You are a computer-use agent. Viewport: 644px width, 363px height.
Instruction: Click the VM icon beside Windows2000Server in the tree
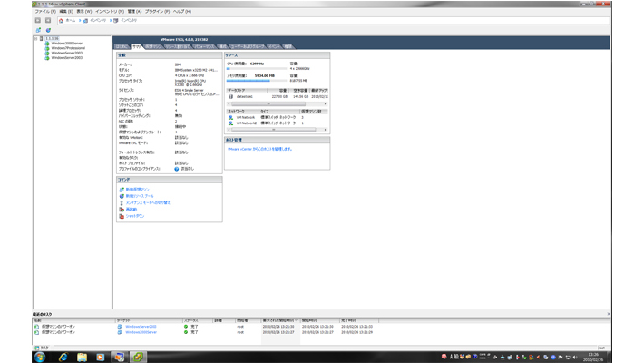coord(47,44)
